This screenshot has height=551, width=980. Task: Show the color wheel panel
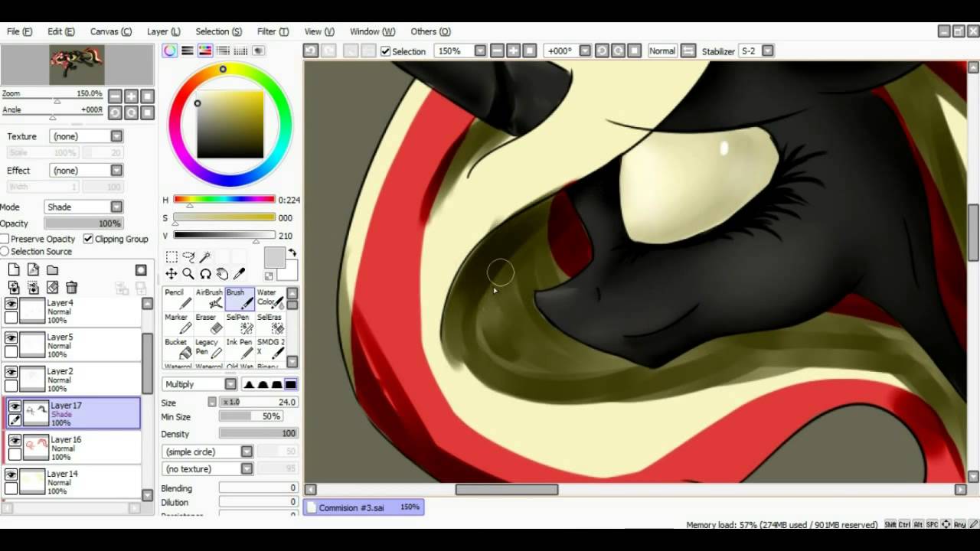pyautogui.click(x=170, y=51)
